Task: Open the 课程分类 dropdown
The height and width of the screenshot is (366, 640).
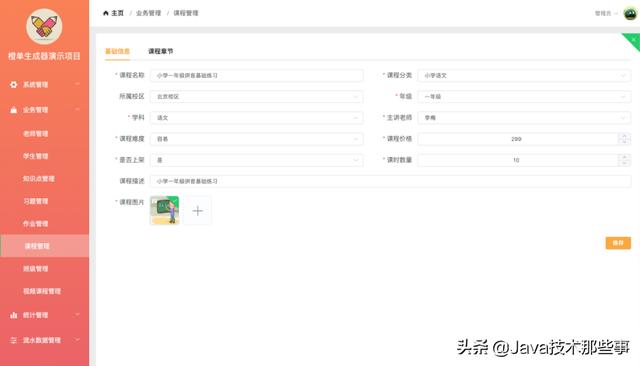Action: point(524,75)
